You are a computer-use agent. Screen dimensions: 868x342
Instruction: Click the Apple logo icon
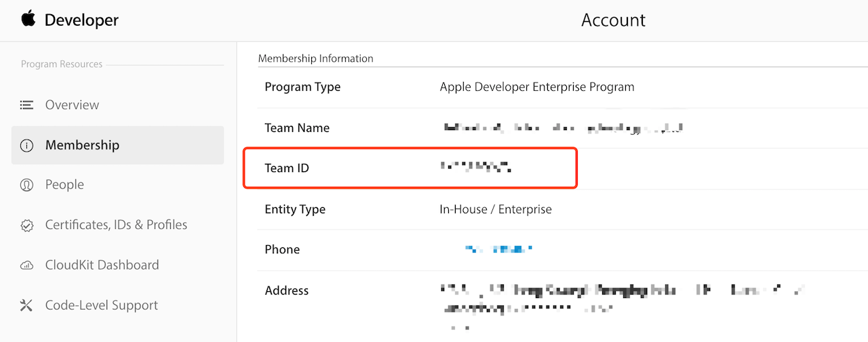point(28,19)
